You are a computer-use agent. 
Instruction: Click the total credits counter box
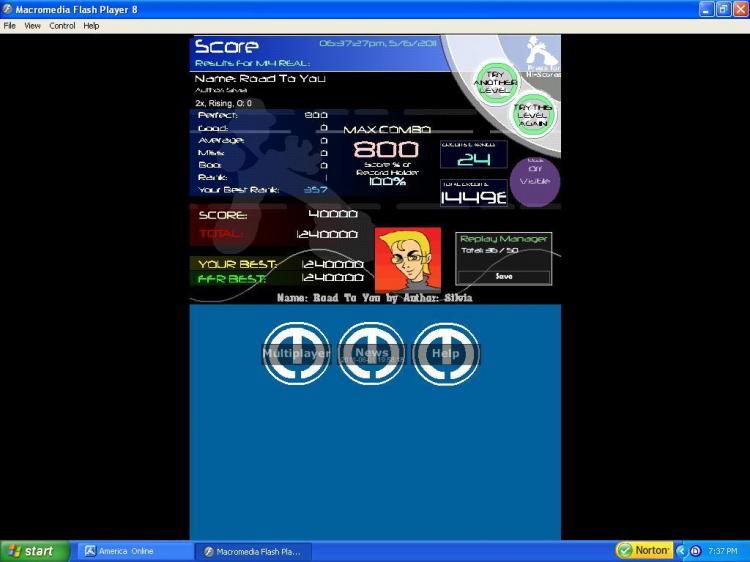(473, 192)
